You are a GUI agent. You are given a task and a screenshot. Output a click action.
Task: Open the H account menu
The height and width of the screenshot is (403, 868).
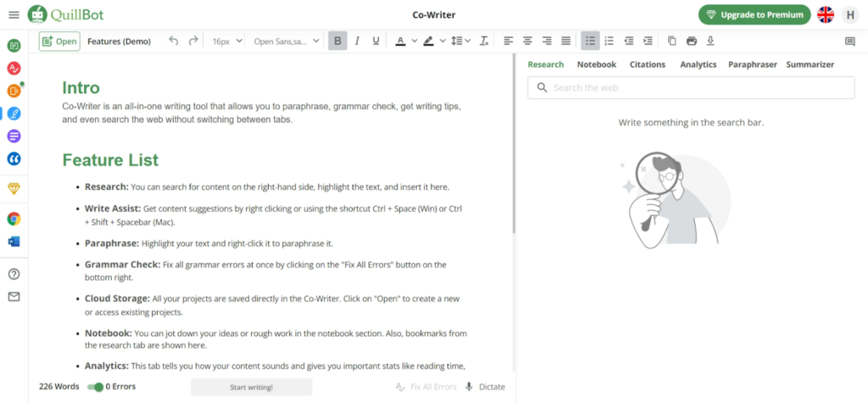849,15
